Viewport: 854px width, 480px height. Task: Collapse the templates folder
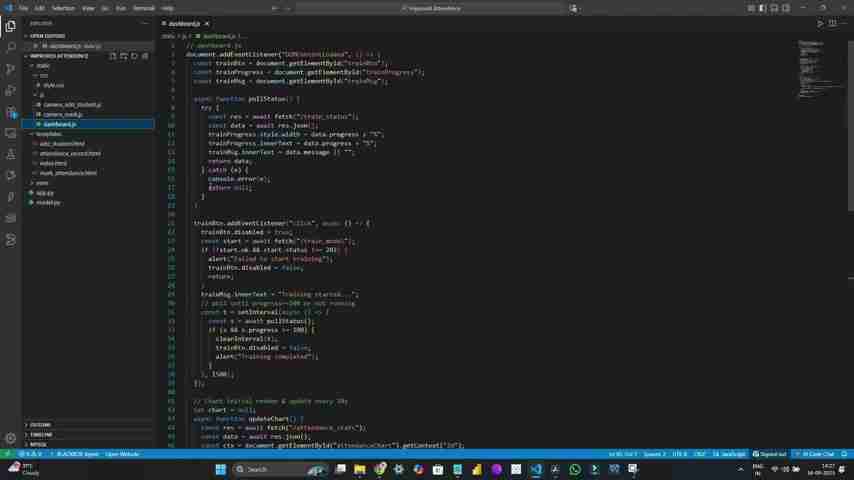(x=48, y=134)
